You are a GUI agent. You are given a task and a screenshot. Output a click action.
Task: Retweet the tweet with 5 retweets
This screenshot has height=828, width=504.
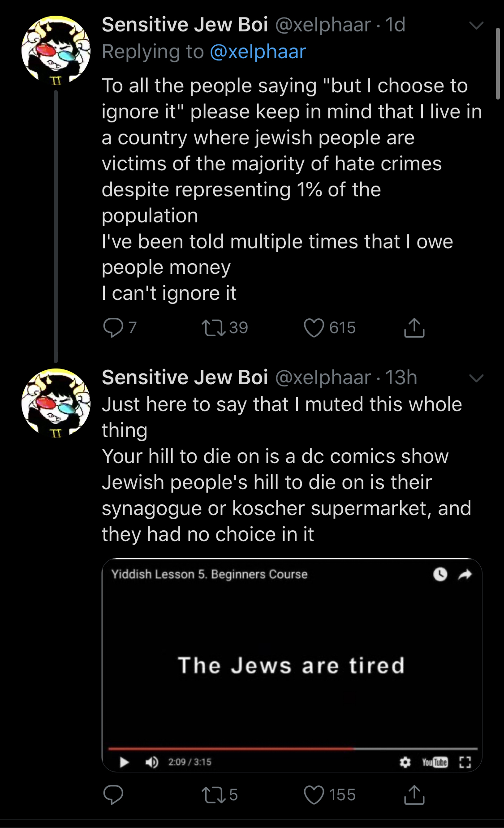pos(213,795)
